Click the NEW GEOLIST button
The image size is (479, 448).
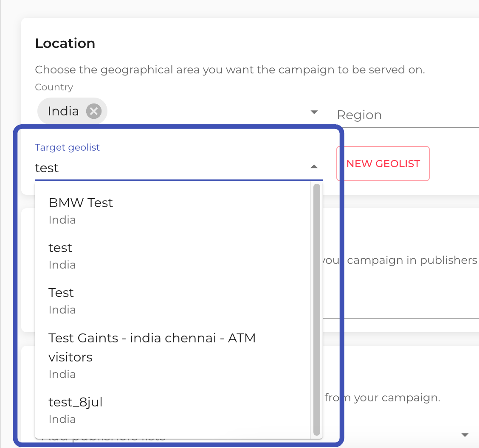pyautogui.click(x=383, y=164)
